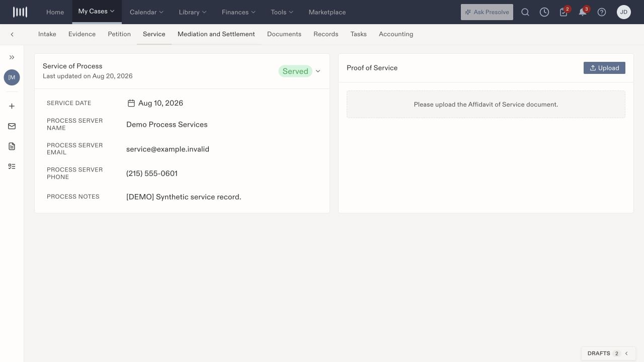Open tasks clipboard icon with badge 2
Screen dimensions: 644x362
(x=564, y=12)
